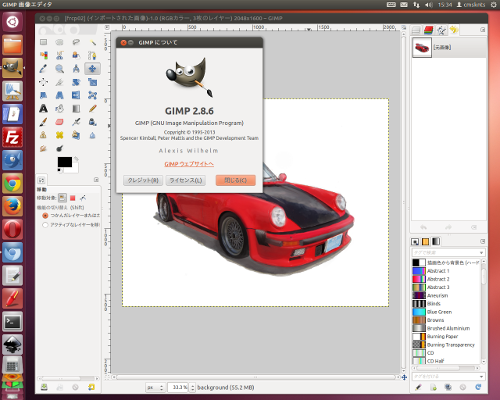Select the Pencil tool
The image size is (500, 400).
92,109
